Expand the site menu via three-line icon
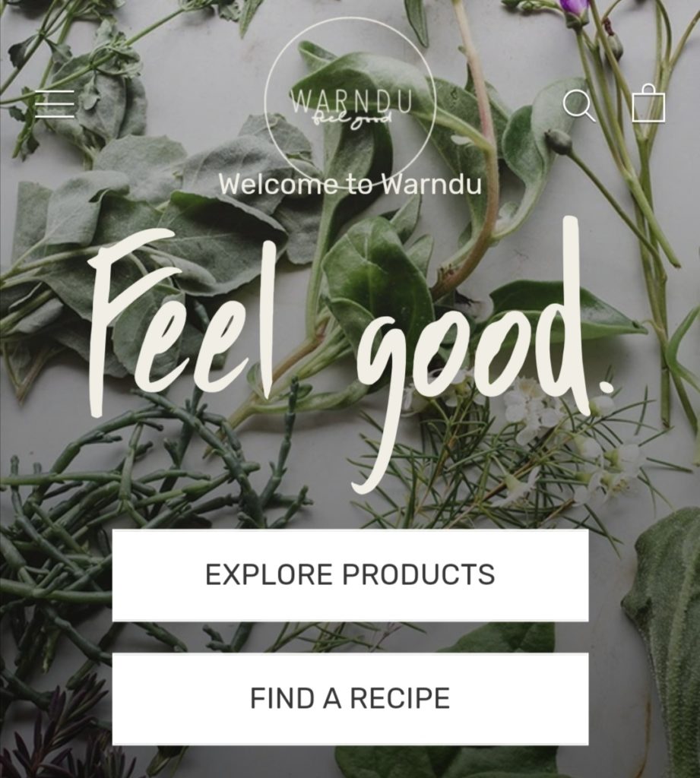The height and width of the screenshot is (778, 700). click(x=55, y=103)
